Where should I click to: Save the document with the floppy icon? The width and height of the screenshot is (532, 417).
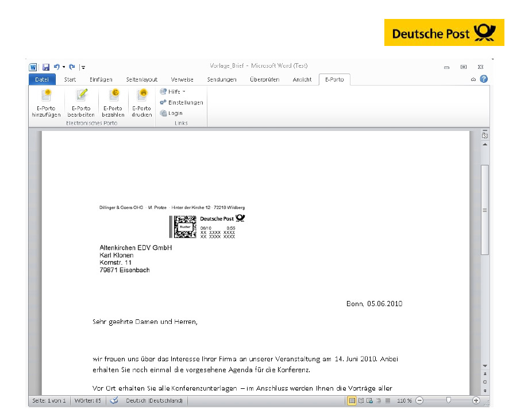click(x=46, y=67)
